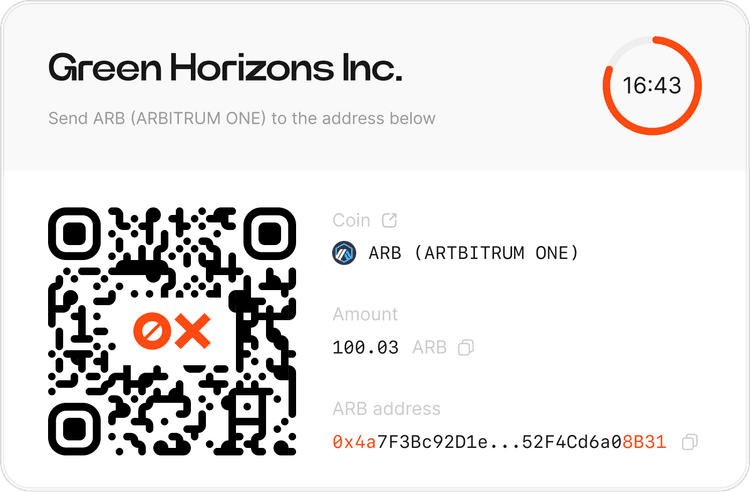
Task: Select the truncated address 0x4a7F3Bc92D1e...52F4Cd6a08B31
Action: 499,442
